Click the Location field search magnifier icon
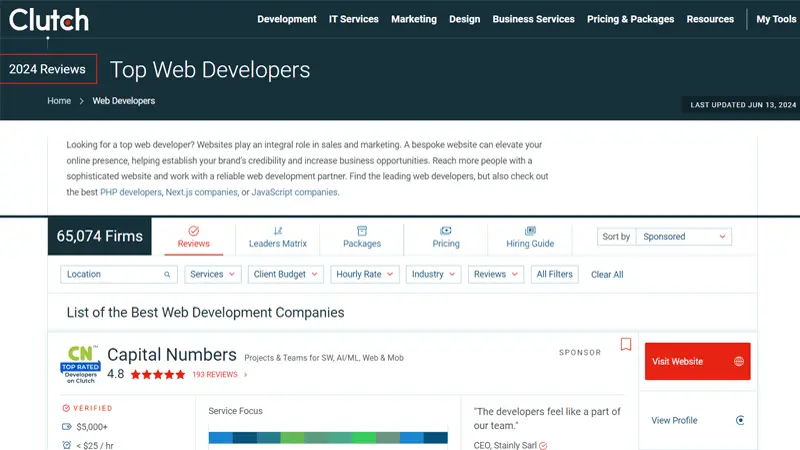The image size is (800, 450). point(167,274)
